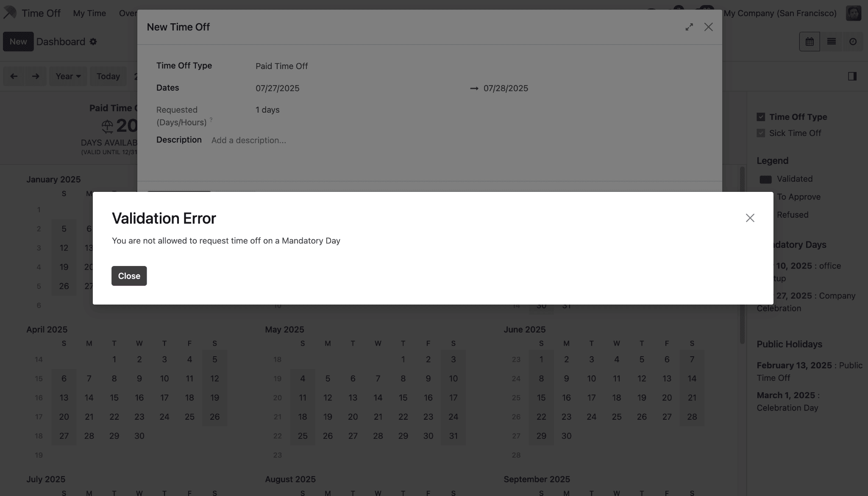Click the Validated legend swatch
Viewport: 868px width, 496px height.
(765, 179)
